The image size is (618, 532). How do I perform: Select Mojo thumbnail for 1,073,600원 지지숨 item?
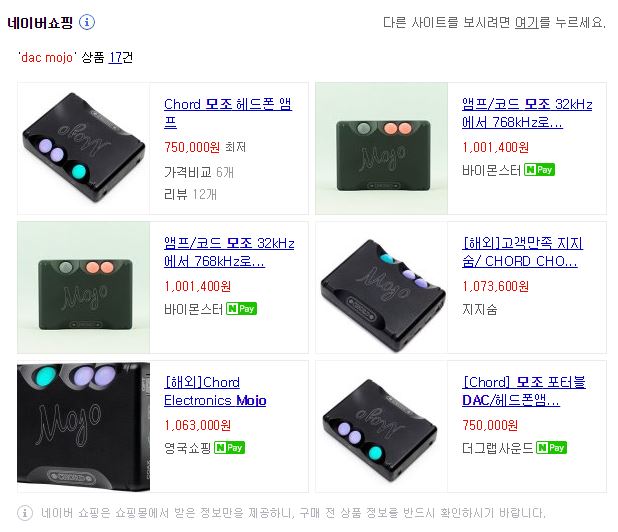tap(382, 287)
